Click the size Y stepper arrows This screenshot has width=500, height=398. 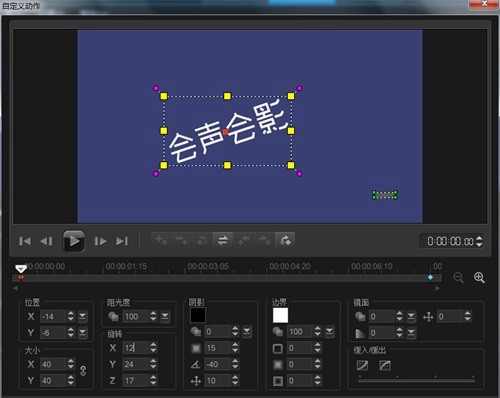(x=71, y=380)
